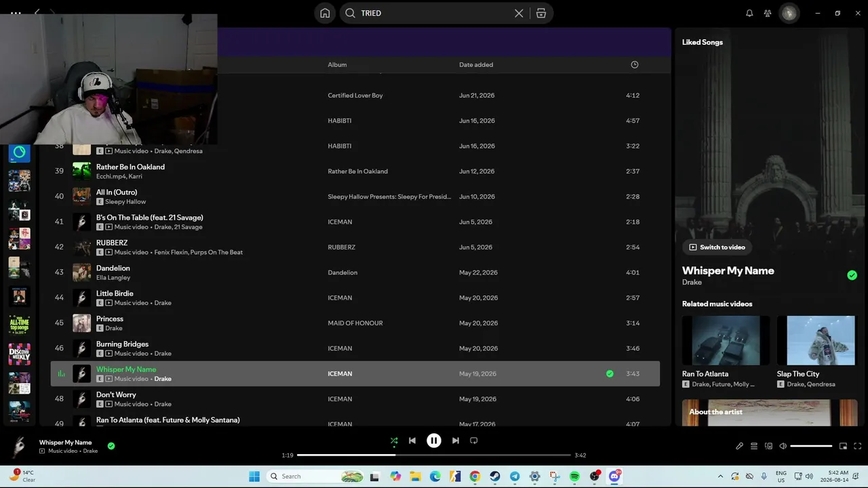
Task: Open the Liked Songs header in right panel
Action: point(703,42)
